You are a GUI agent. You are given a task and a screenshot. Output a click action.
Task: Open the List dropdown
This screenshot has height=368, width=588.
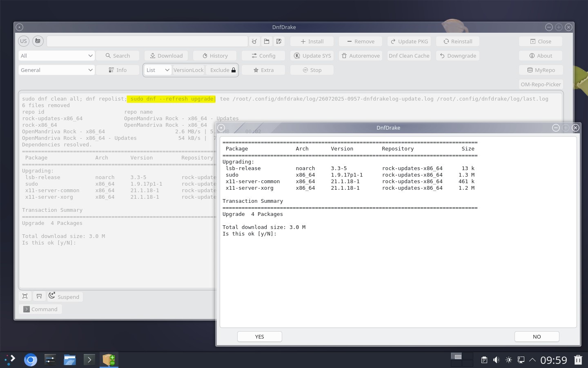click(x=158, y=70)
